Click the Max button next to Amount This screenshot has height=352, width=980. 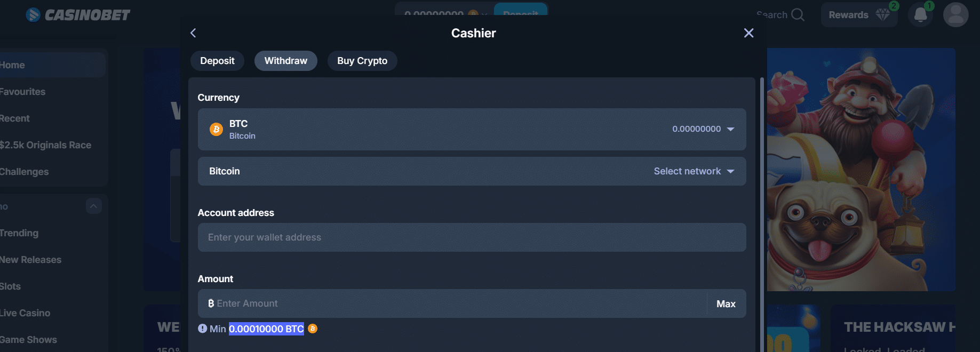click(726, 303)
